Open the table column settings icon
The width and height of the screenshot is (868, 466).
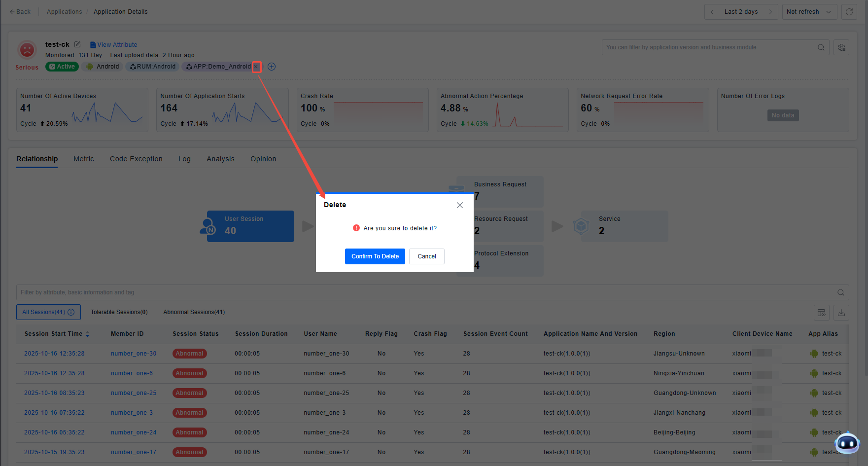click(821, 313)
